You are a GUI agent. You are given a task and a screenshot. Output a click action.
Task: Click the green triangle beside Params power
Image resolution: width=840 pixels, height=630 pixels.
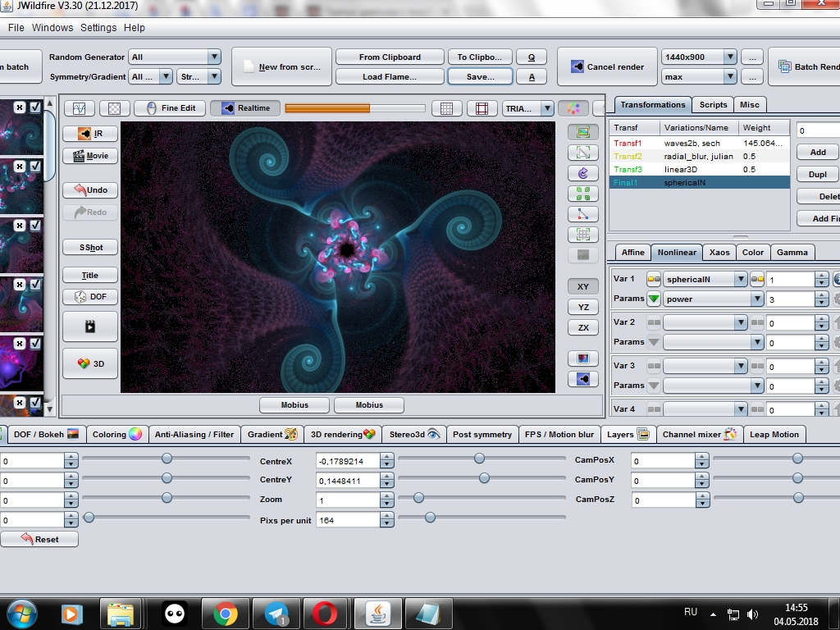click(654, 299)
